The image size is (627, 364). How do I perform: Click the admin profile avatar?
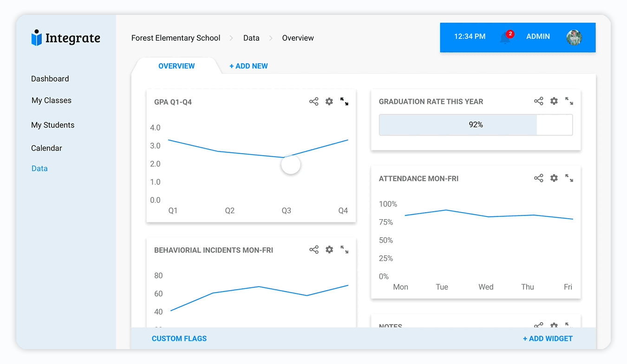pyautogui.click(x=575, y=38)
